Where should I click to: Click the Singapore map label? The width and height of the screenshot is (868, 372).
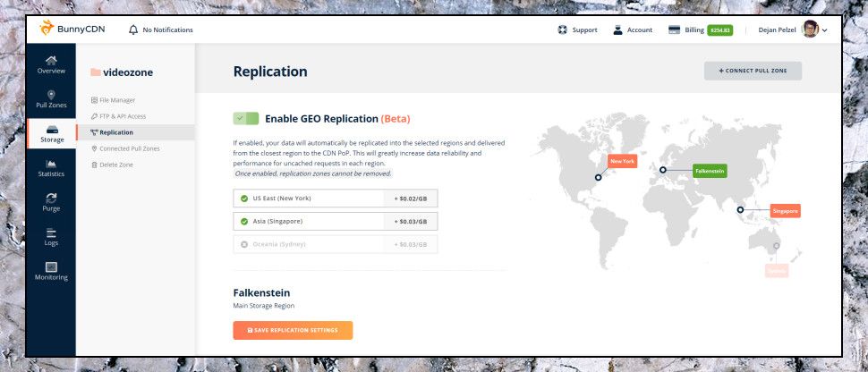tap(786, 210)
